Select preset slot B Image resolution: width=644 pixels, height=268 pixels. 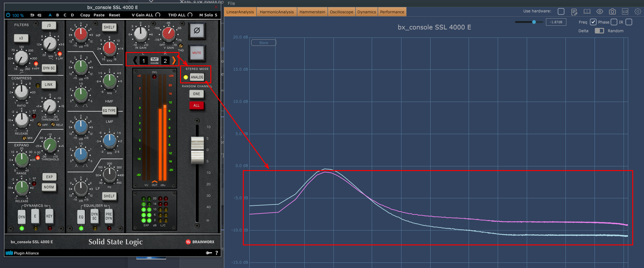[58, 15]
